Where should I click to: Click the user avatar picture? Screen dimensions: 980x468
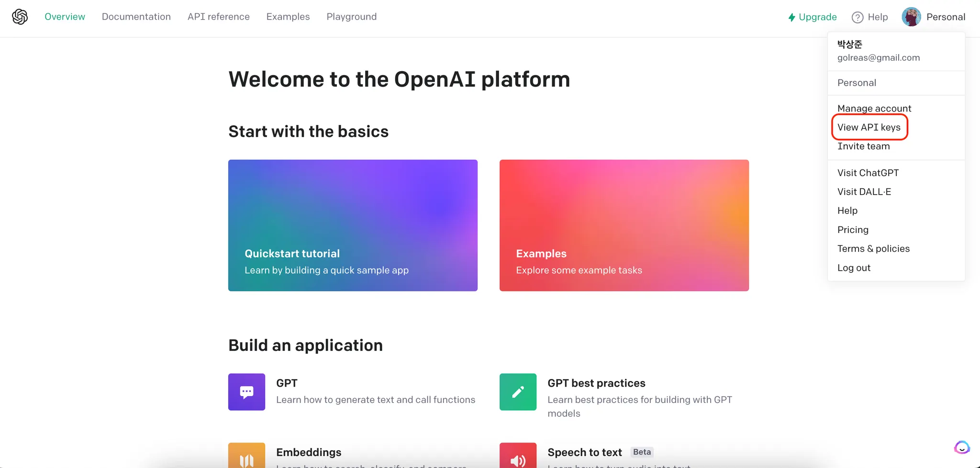pyautogui.click(x=911, y=17)
